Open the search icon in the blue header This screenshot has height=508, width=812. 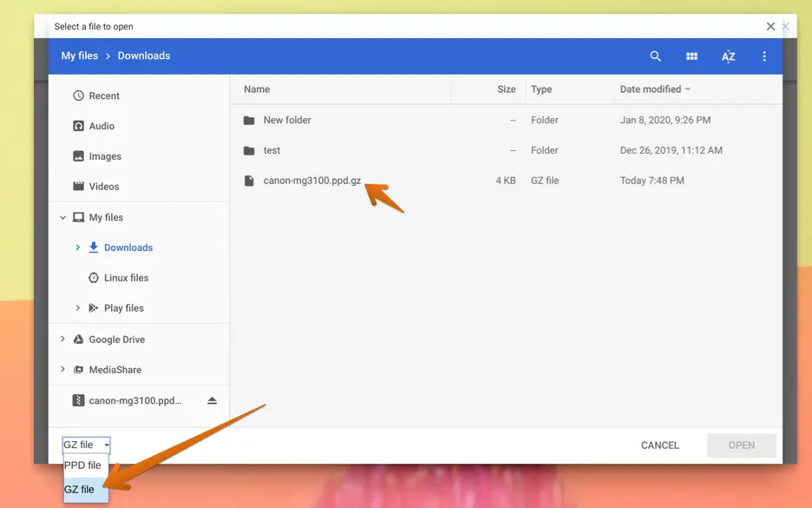point(655,56)
